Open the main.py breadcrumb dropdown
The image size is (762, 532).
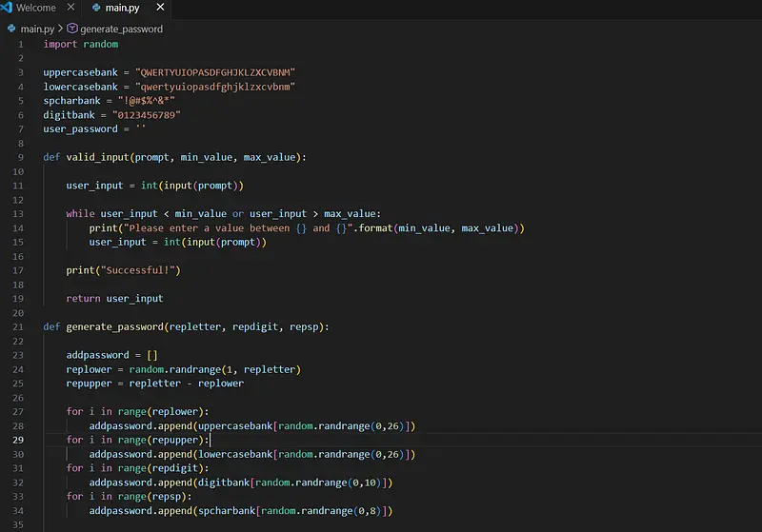point(37,29)
